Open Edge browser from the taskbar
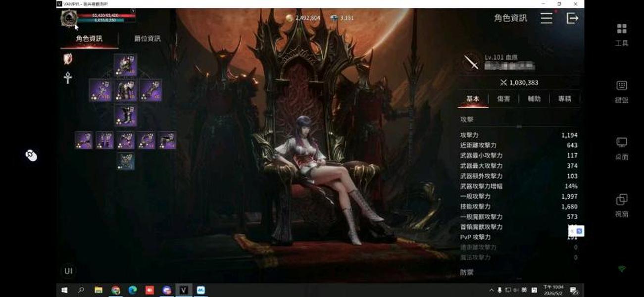The width and height of the screenshot is (644, 297). coord(133,290)
